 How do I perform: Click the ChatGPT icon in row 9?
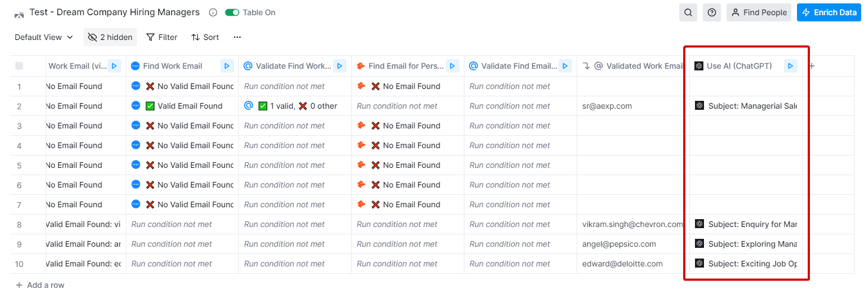click(x=699, y=243)
